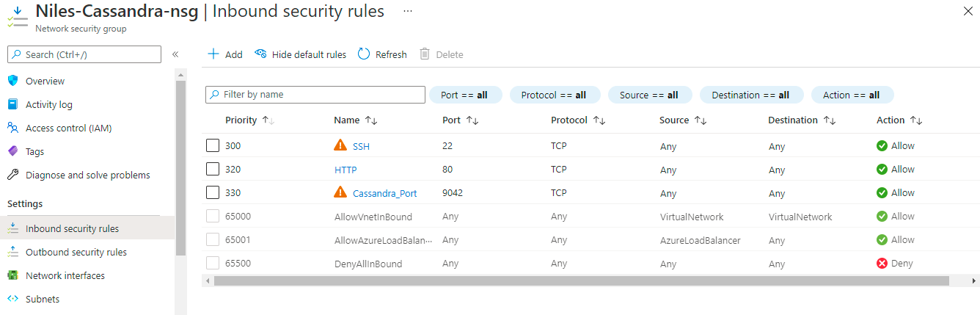Check the box for priority 330 rule
Viewport: 980px width, 315px height.
click(x=213, y=193)
